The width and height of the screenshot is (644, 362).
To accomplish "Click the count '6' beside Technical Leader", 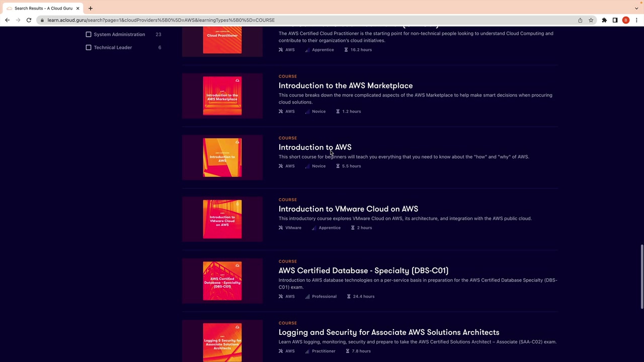I will [159, 47].
